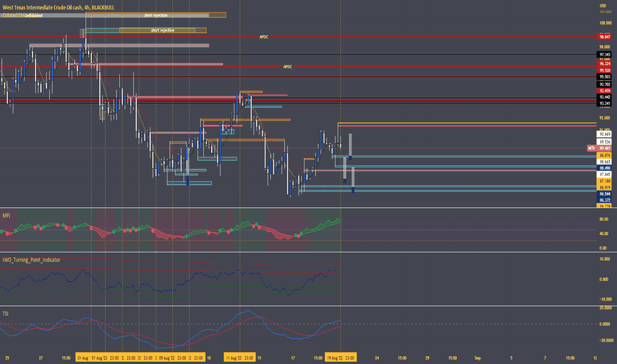Viewport: 617px width, 364px height.
Task: Click the -10.000 level on the IWO scale
Action: click(x=605, y=299)
